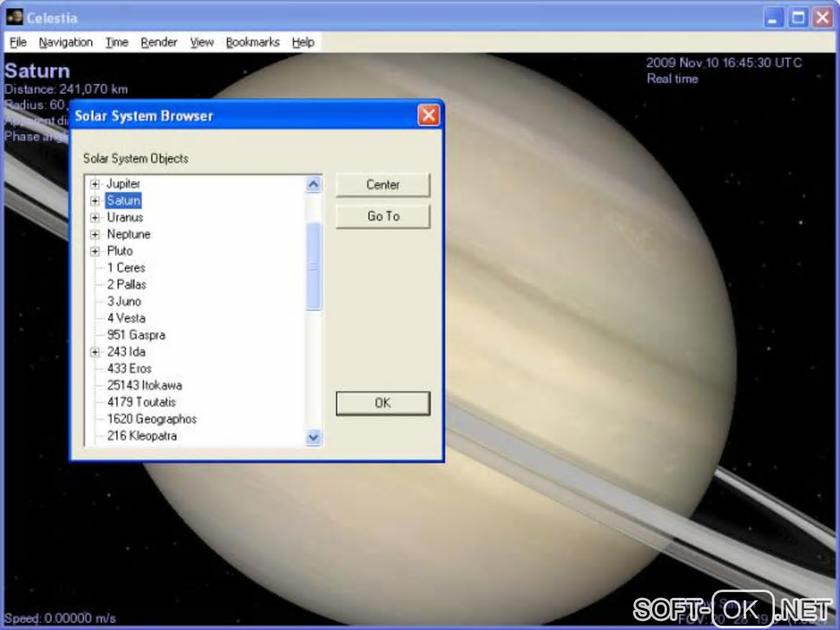Select Neptune in the object list
The height and width of the screenshot is (630, 840).
(128, 234)
